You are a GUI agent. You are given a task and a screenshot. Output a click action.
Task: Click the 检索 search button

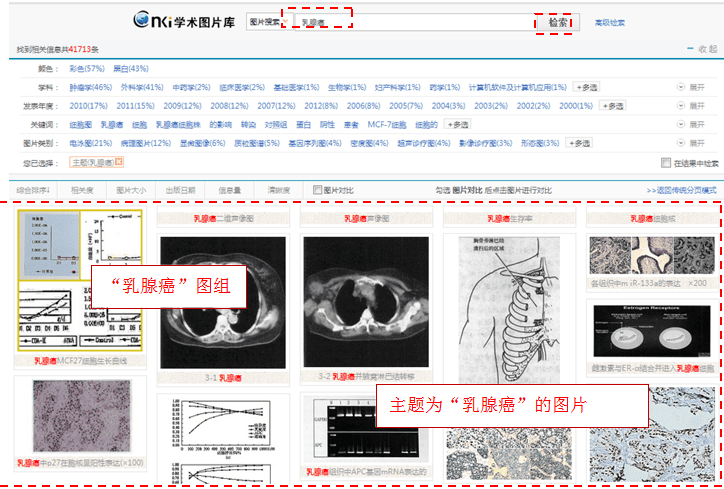click(558, 22)
